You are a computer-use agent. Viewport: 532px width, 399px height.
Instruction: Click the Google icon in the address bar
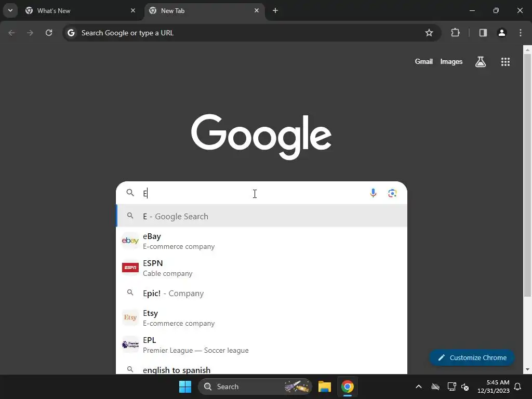[71, 33]
